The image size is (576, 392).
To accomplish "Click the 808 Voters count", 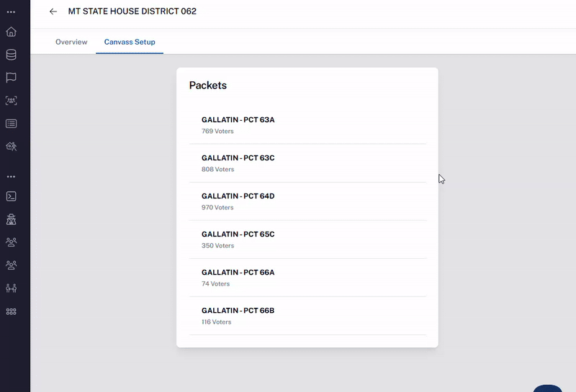I will coord(218,169).
